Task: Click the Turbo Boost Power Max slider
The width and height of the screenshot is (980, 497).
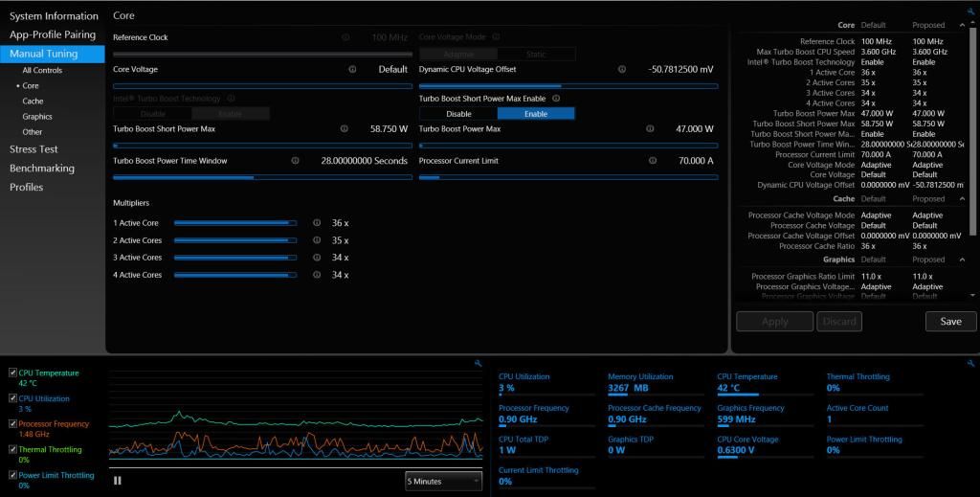Action: point(568,146)
